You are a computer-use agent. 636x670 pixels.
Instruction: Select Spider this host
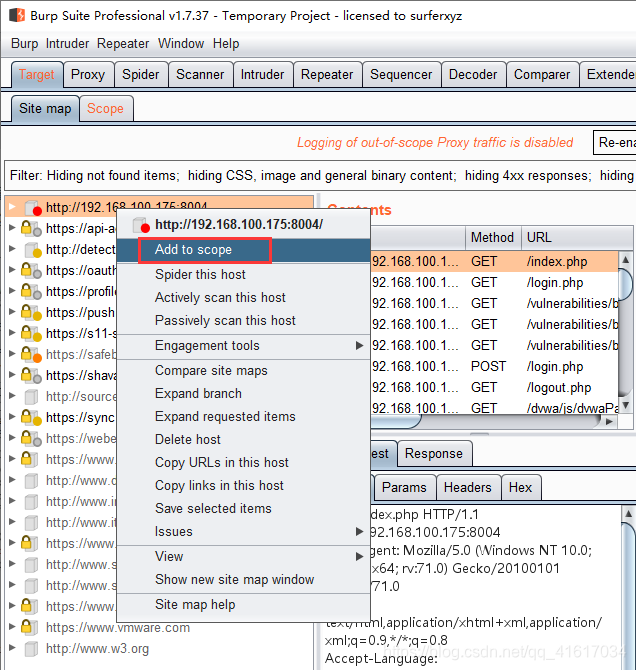click(243, 274)
